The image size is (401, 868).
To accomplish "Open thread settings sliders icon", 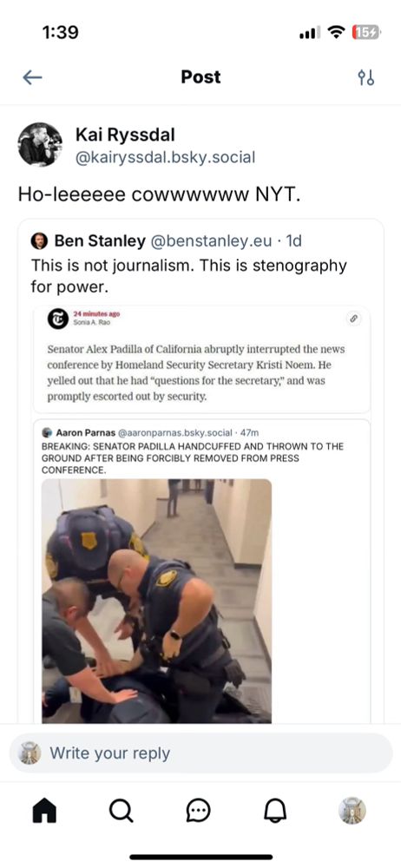I will pos(366,77).
